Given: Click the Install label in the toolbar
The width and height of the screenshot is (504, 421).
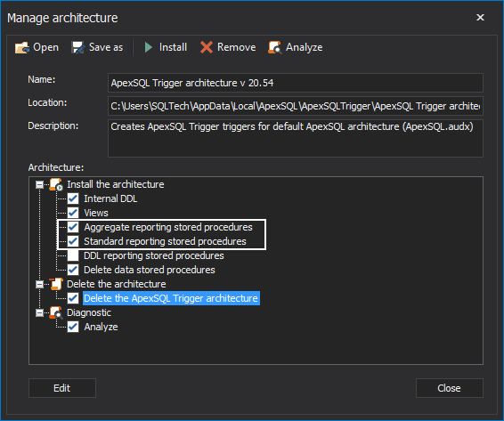Looking at the screenshot, I should point(173,47).
